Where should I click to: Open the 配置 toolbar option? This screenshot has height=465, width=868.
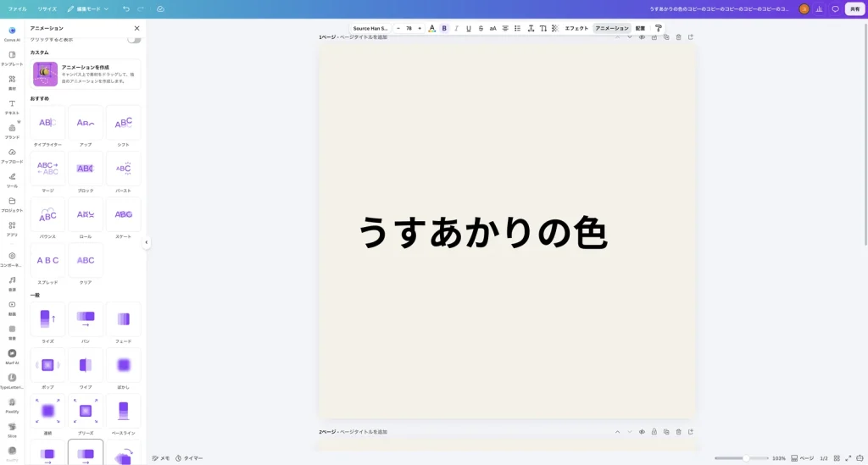click(x=640, y=28)
